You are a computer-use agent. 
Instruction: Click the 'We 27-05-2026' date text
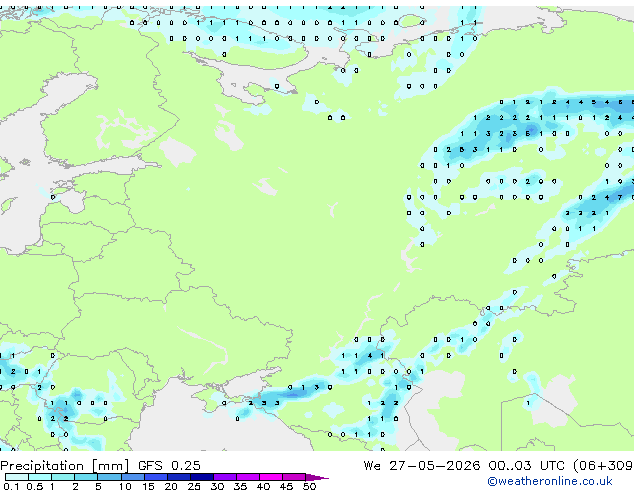pyautogui.click(x=422, y=466)
